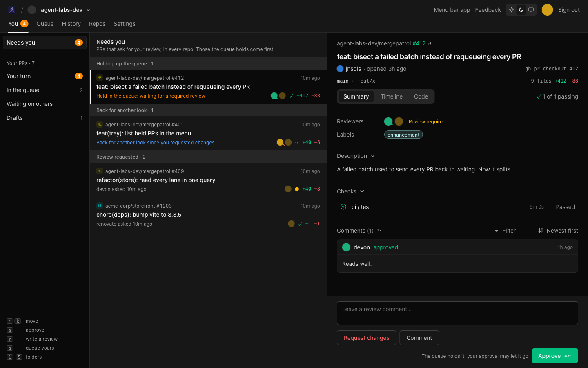Select Your turn in the sidebar

[45, 76]
